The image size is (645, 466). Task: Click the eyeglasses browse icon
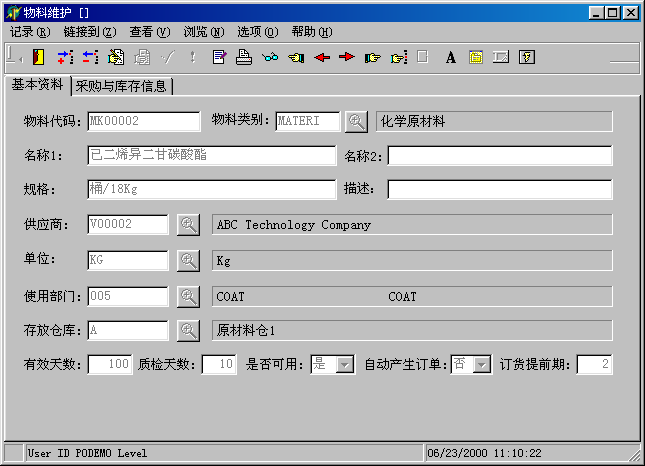click(269, 57)
